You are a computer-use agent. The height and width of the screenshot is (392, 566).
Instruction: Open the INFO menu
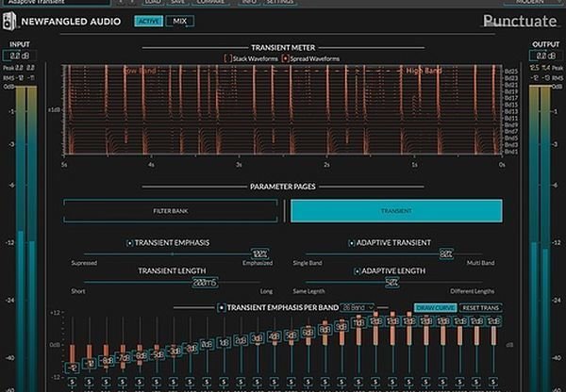249,2
